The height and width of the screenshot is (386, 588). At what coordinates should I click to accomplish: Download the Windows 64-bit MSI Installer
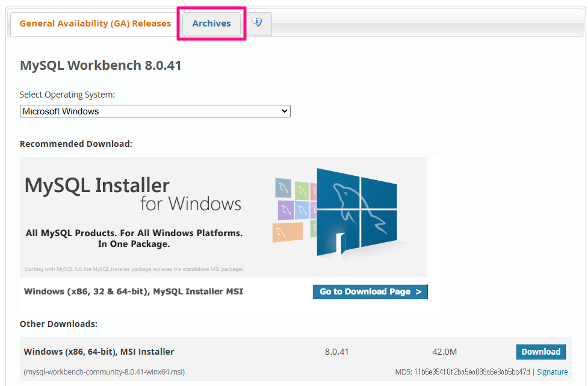coord(540,352)
